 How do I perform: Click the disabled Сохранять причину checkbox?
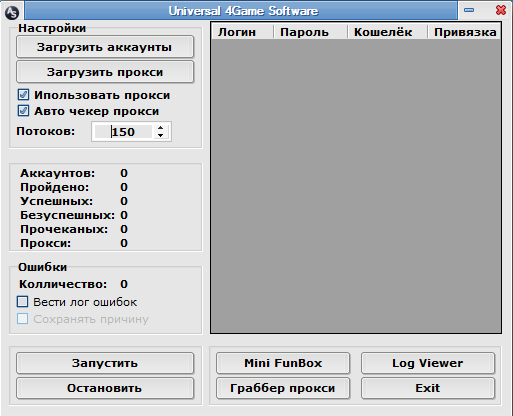[x=23, y=319]
